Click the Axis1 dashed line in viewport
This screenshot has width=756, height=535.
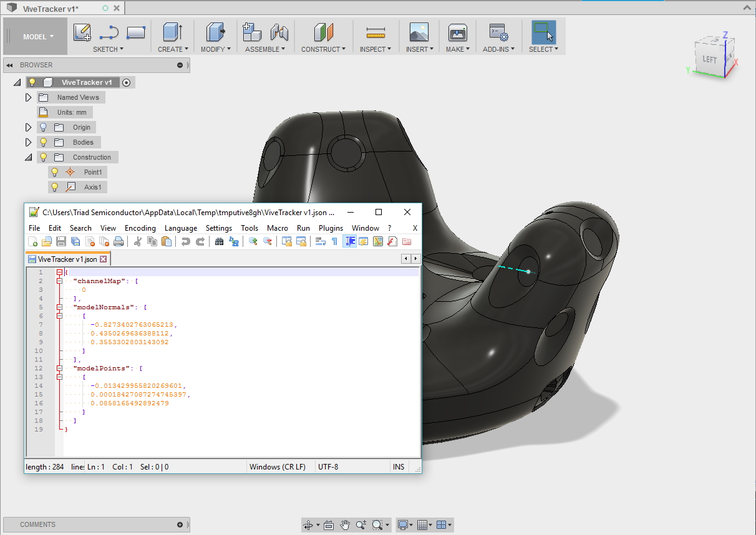tap(513, 269)
